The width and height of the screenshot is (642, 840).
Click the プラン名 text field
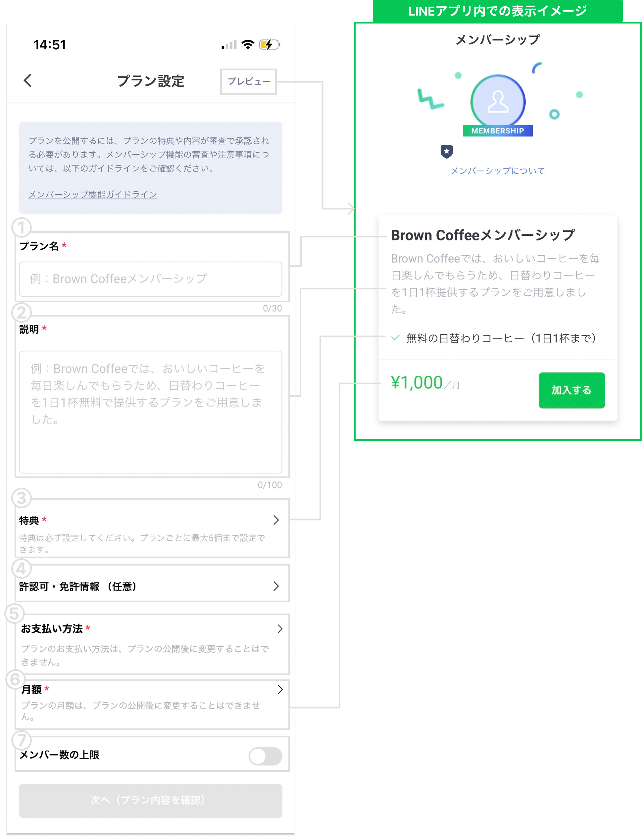point(151,279)
